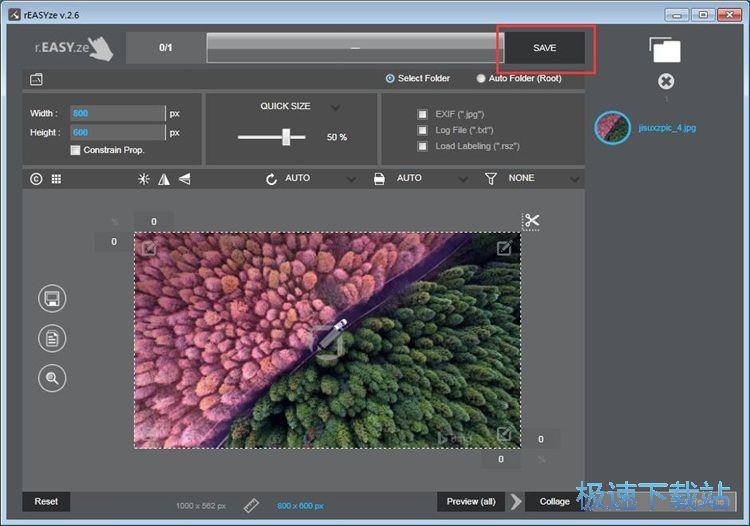Click the magnifier zoom icon
The image size is (750, 526).
click(x=52, y=377)
